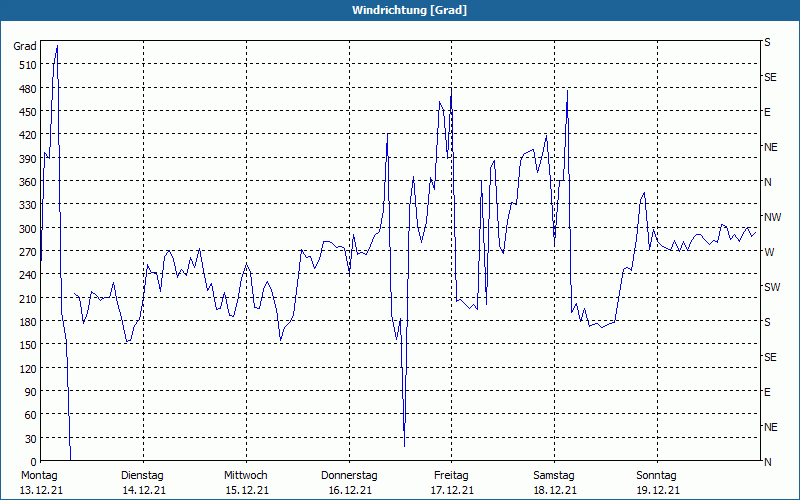Click the Samstag day label
Image resolution: width=800 pixels, height=500 pixels.
click(x=554, y=476)
